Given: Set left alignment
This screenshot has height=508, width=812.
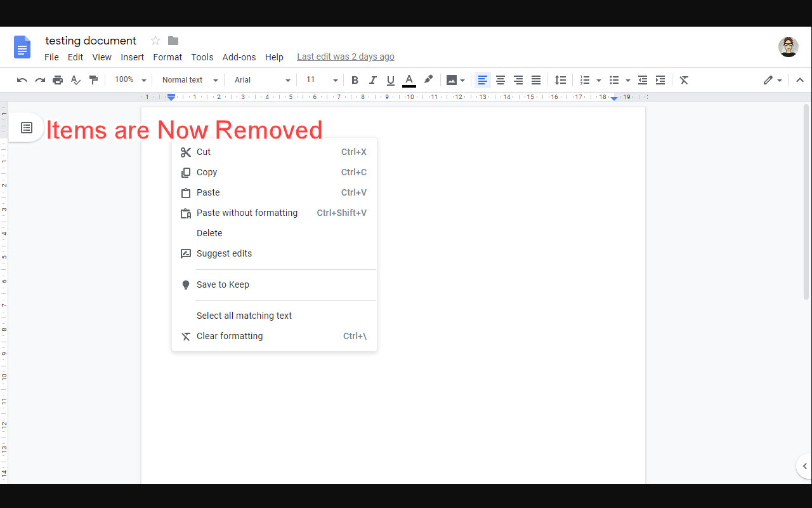Looking at the screenshot, I should 483,80.
